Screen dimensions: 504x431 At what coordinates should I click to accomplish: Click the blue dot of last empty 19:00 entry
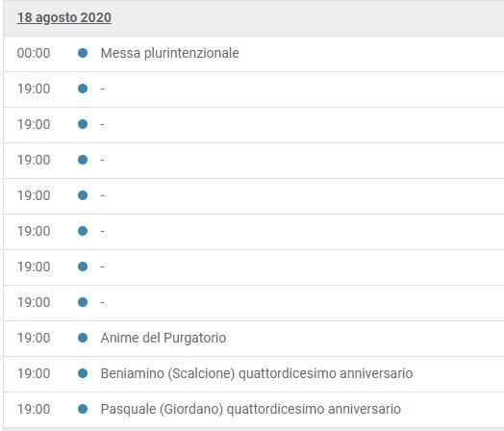click(83, 302)
